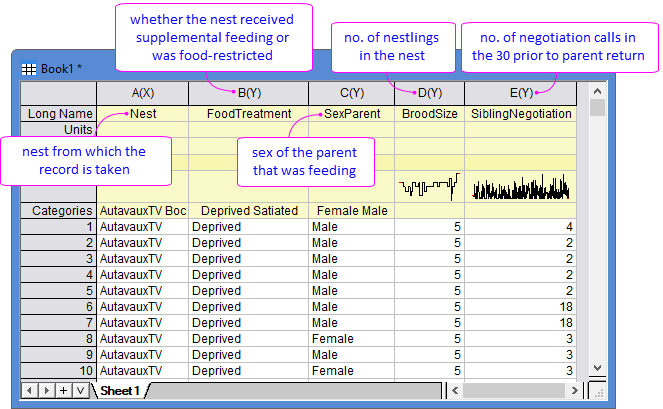The width and height of the screenshot is (663, 409).
Task: Click horizontal scrollbar right arrow
Action: 574,390
